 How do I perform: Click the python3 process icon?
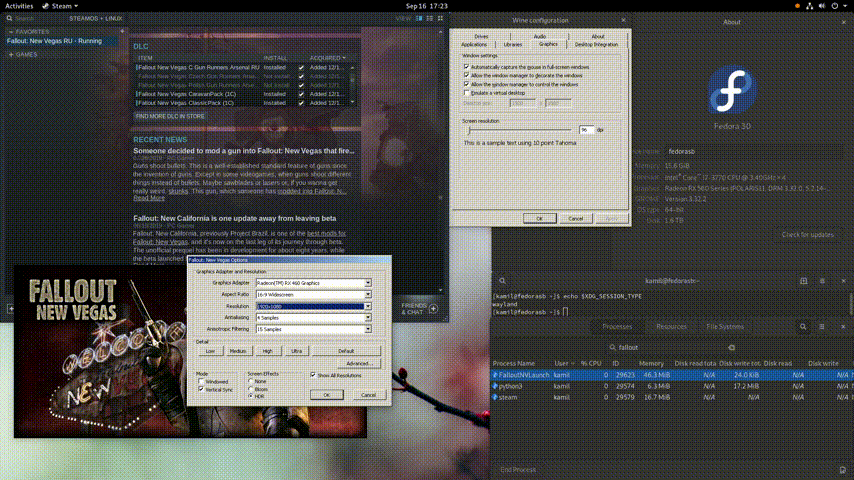[x=495, y=386]
